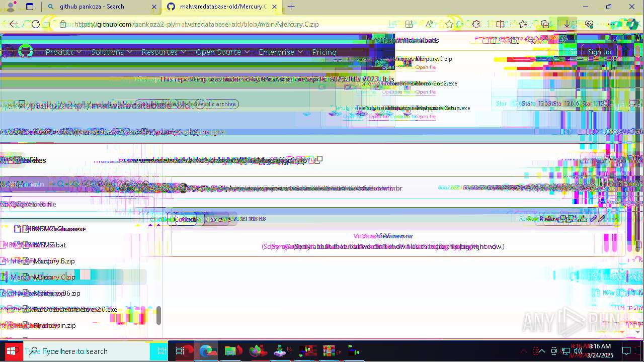
Task: View site information lock icon
Action: click(x=63, y=24)
